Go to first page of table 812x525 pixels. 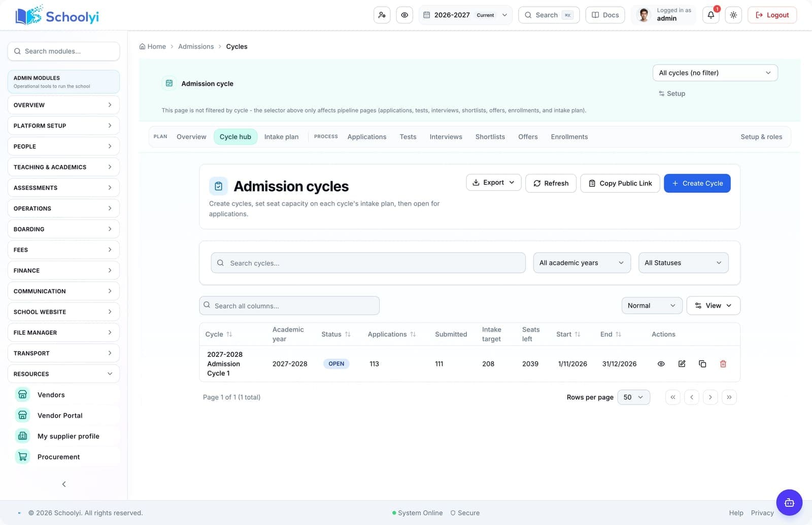point(673,397)
